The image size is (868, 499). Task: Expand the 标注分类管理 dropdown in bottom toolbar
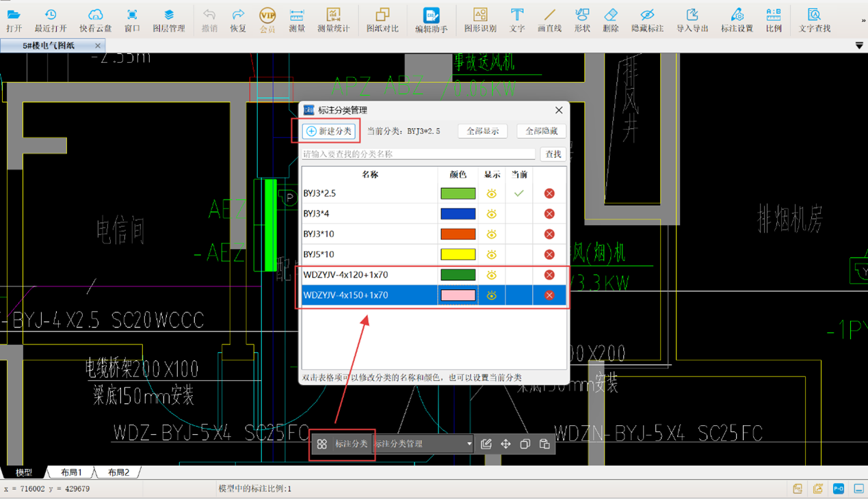469,444
